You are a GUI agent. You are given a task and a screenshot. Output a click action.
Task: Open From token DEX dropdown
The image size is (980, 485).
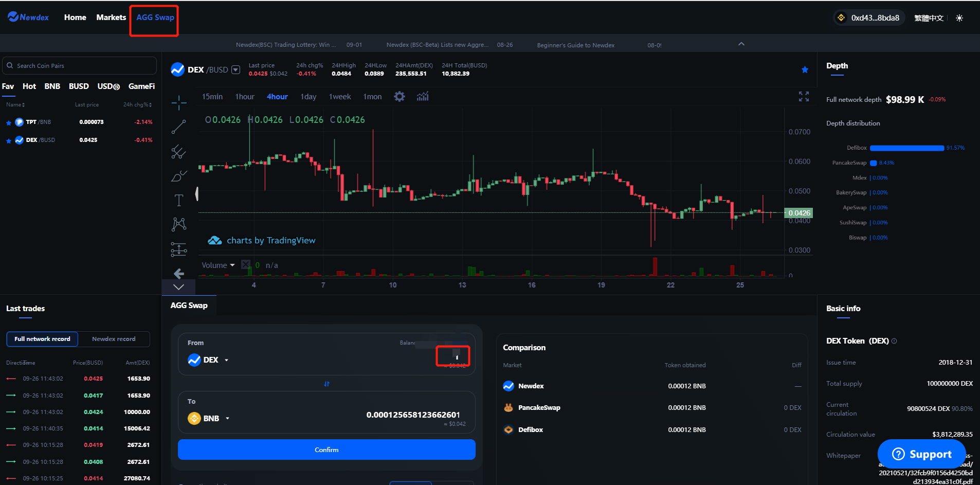click(227, 360)
